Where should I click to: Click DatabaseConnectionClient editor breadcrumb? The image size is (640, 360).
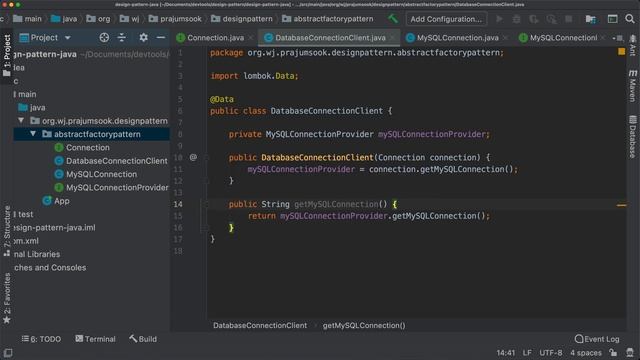[260, 325]
